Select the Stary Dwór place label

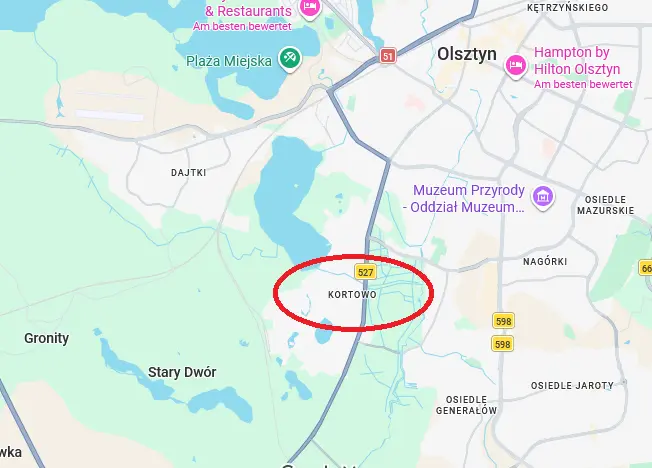pyautogui.click(x=182, y=372)
